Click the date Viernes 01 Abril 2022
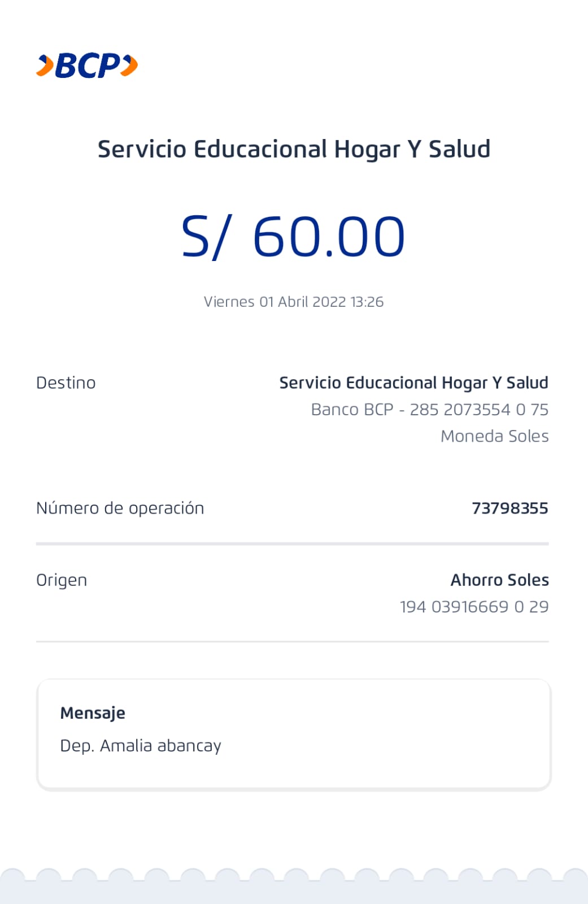 pyautogui.click(x=293, y=302)
